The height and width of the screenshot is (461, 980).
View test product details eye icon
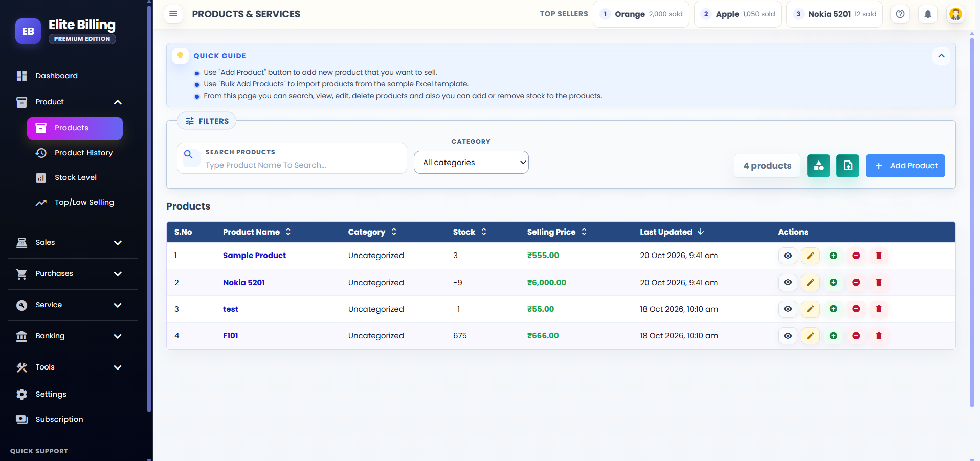(x=788, y=309)
